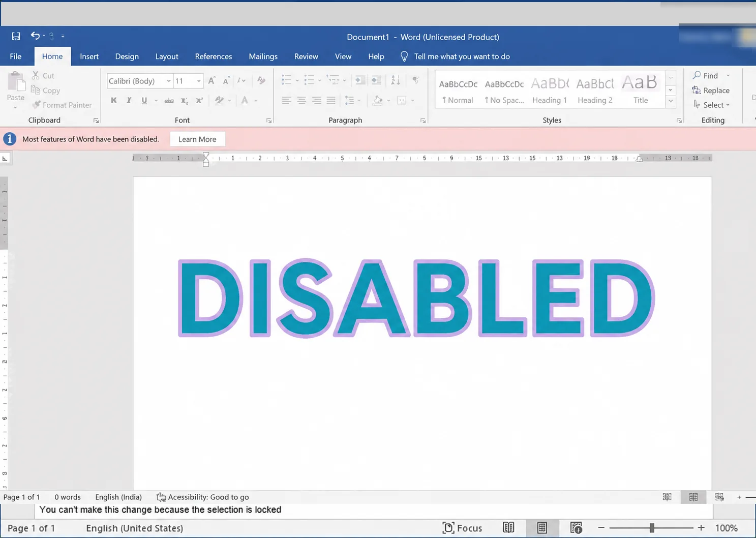
Task: Click the Numbering list icon
Action: pos(309,80)
